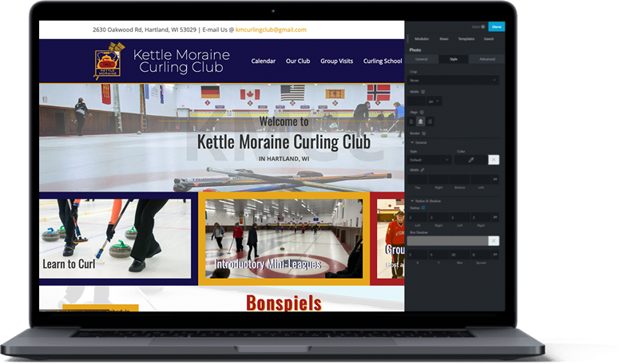Switch to the General tab
Viewport: 639px width, 364px height.
click(x=421, y=59)
